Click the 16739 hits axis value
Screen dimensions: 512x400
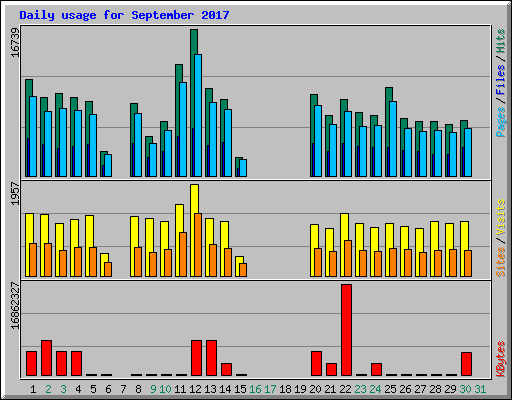(x=15, y=42)
